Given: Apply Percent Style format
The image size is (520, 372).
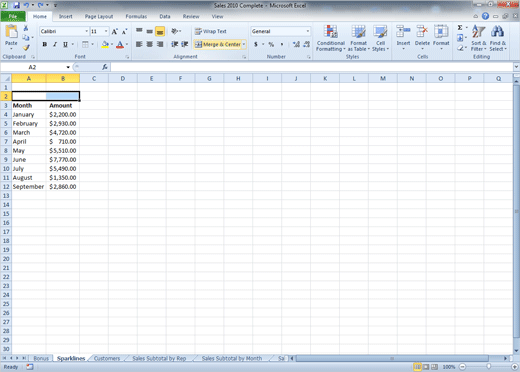Looking at the screenshot, I should [271, 44].
